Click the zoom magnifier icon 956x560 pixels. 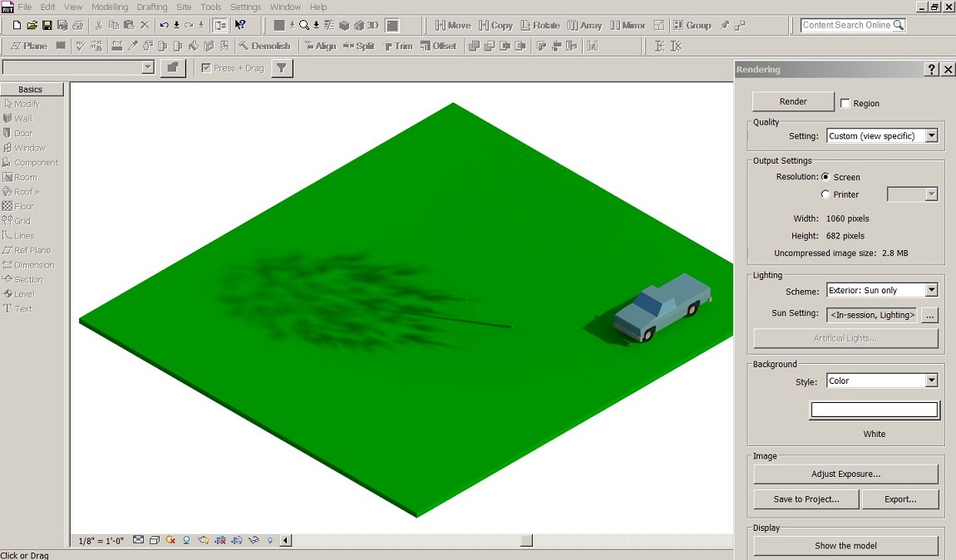point(304,26)
